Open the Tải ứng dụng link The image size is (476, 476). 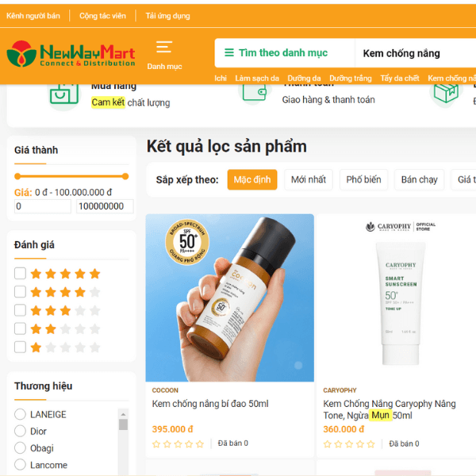(x=167, y=16)
